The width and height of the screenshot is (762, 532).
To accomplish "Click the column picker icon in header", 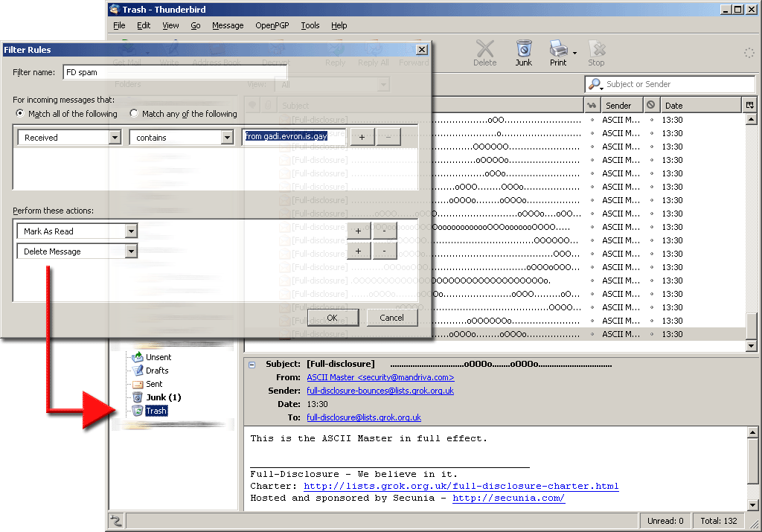I will (x=750, y=106).
